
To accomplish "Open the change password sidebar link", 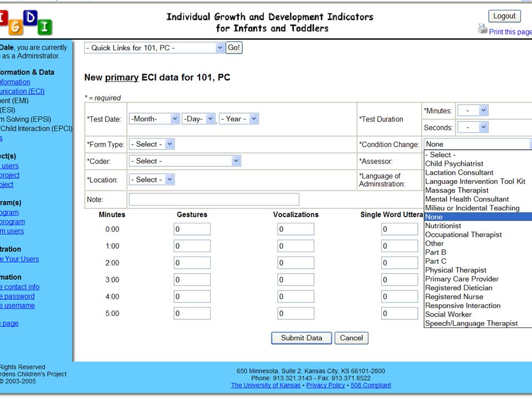I will point(17,296).
